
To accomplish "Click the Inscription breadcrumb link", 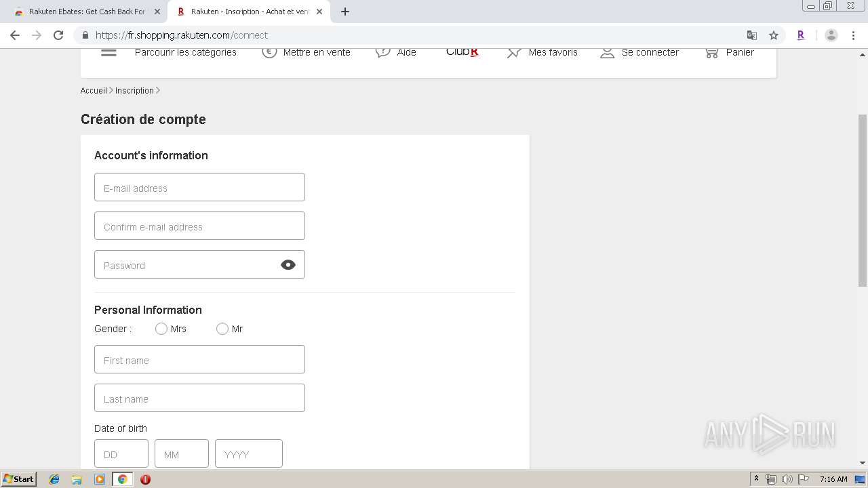I will click(134, 90).
